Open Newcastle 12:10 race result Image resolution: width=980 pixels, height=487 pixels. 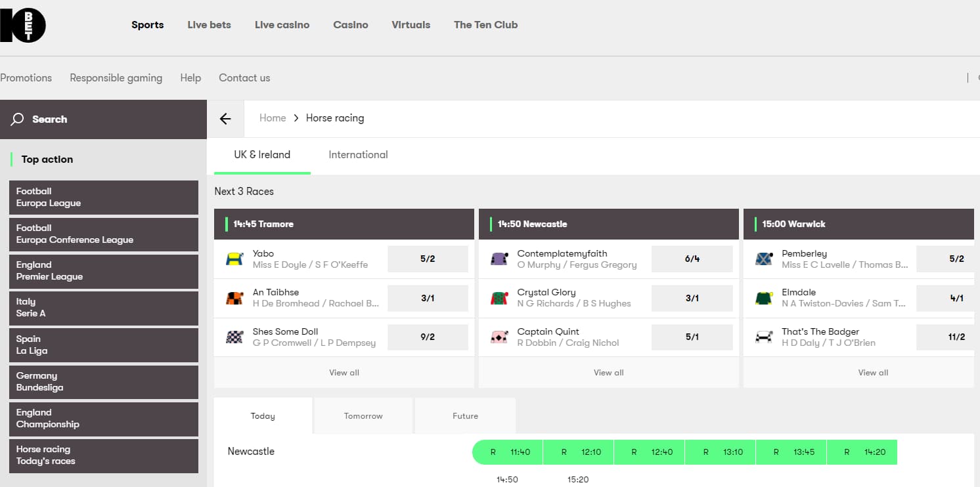[x=579, y=452]
